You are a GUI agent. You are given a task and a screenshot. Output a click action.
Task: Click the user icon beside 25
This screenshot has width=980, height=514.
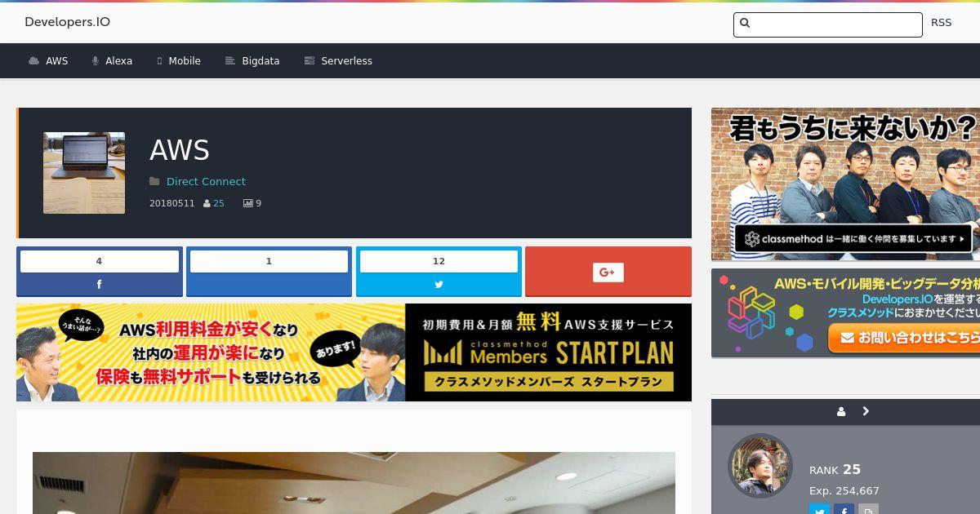[207, 204]
